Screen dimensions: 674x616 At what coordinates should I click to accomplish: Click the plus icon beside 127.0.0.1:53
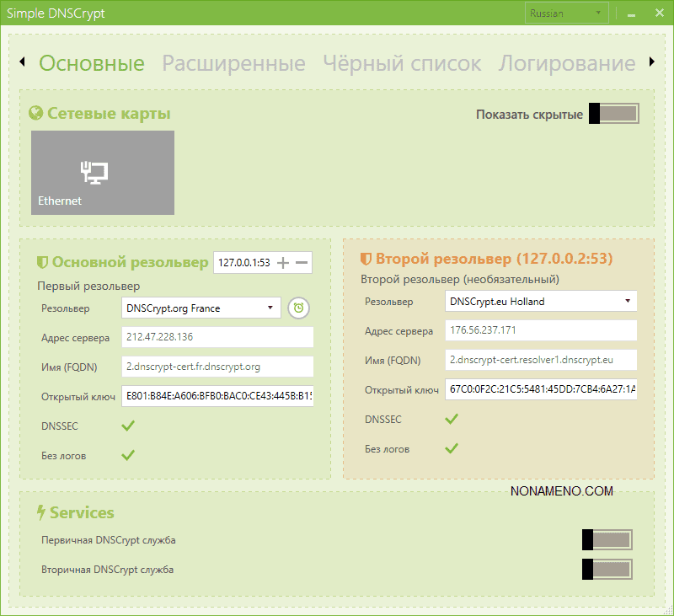(283, 263)
